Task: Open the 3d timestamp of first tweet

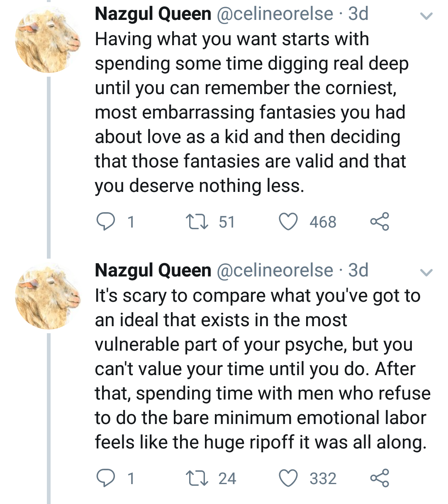Action: [x=358, y=14]
